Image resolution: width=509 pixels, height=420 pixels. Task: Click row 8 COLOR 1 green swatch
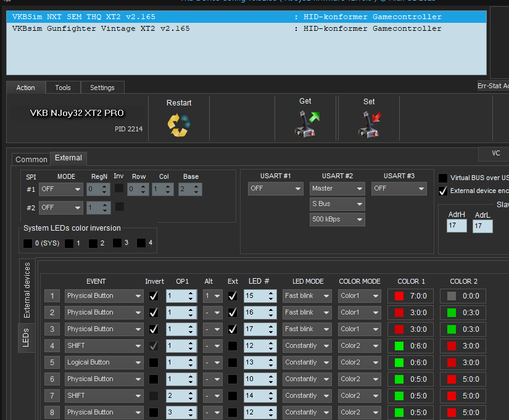399,413
